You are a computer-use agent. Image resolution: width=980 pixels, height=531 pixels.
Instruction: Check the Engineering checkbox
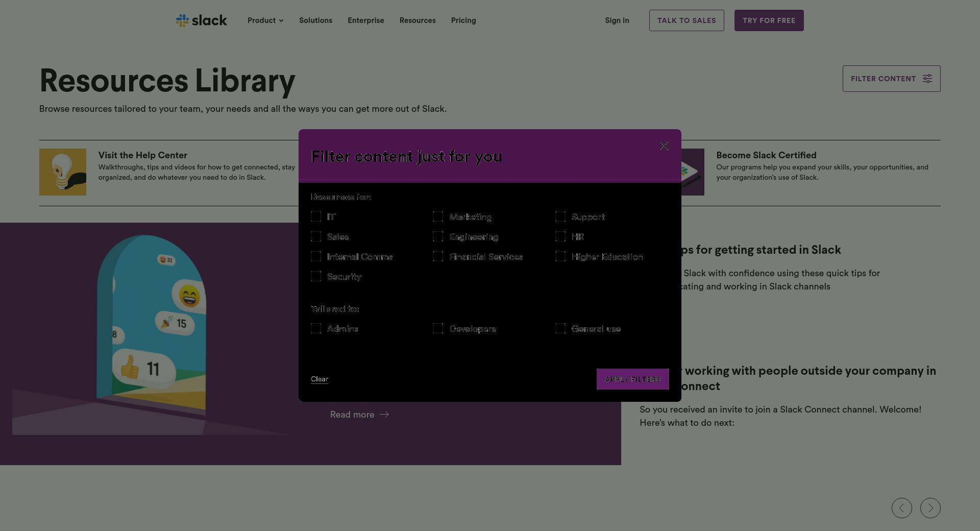[438, 236]
